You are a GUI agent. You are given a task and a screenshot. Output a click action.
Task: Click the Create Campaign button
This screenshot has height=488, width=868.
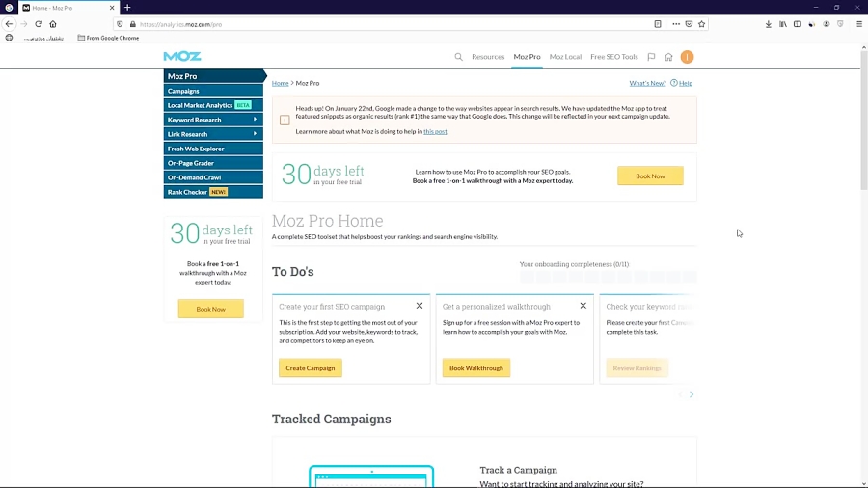tap(311, 368)
